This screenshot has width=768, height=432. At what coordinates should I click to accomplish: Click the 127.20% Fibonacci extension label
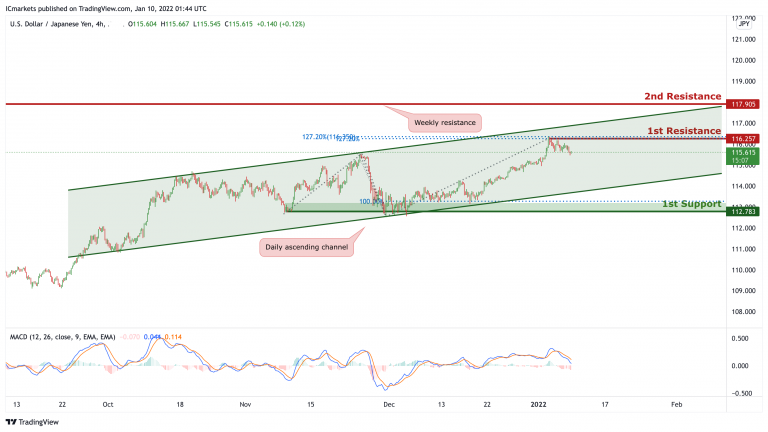click(x=328, y=137)
